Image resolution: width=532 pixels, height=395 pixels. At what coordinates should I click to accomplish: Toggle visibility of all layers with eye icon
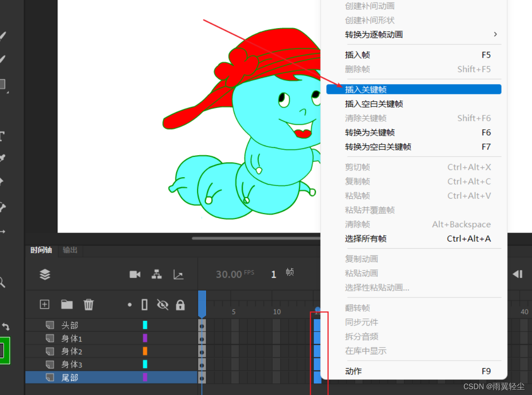(162, 304)
